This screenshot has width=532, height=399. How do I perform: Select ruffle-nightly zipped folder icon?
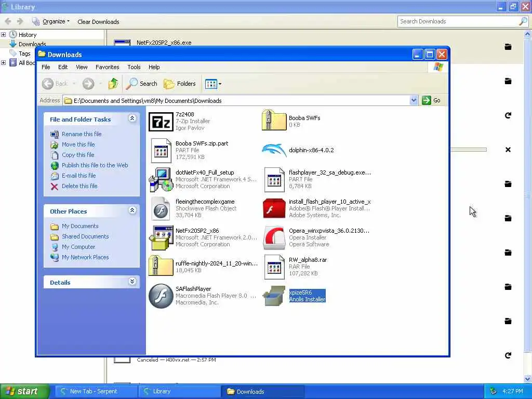tap(161, 265)
